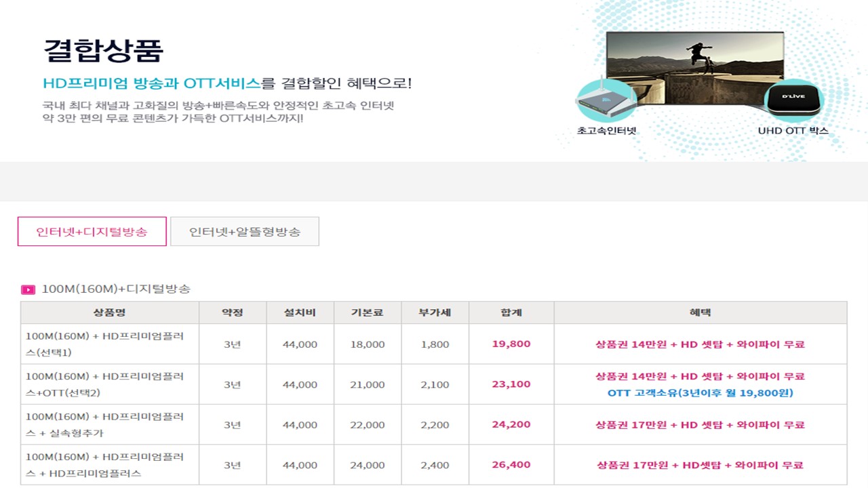Click the 설치비 column header
This screenshot has width=868, height=488.
[x=300, y=312]
